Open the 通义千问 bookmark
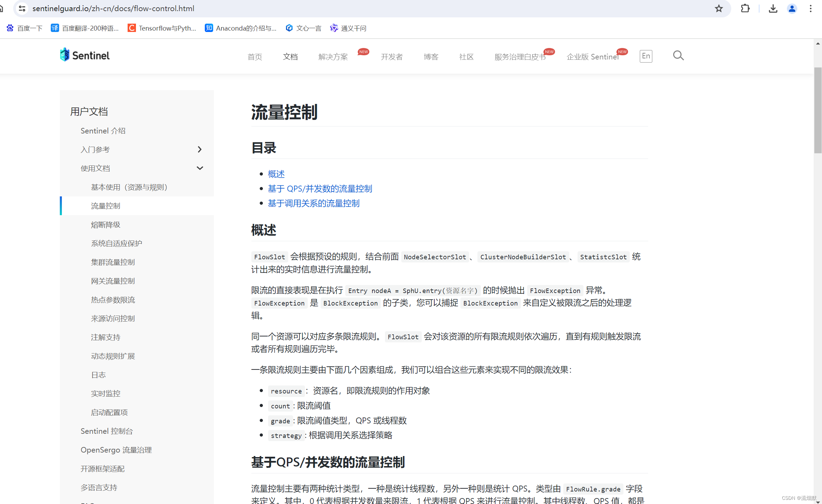The width and height of the screenshot is (822, 504). (348, 28)
